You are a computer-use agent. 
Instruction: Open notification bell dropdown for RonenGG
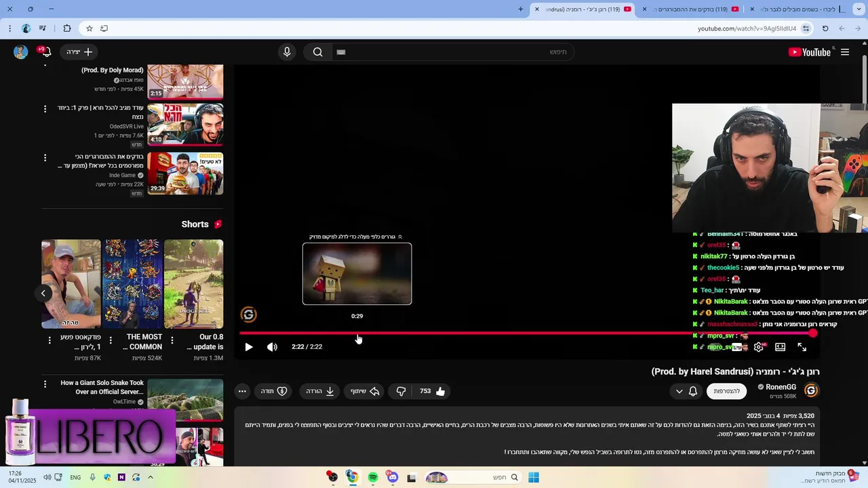pyautogui.click(x=686, y=391)
